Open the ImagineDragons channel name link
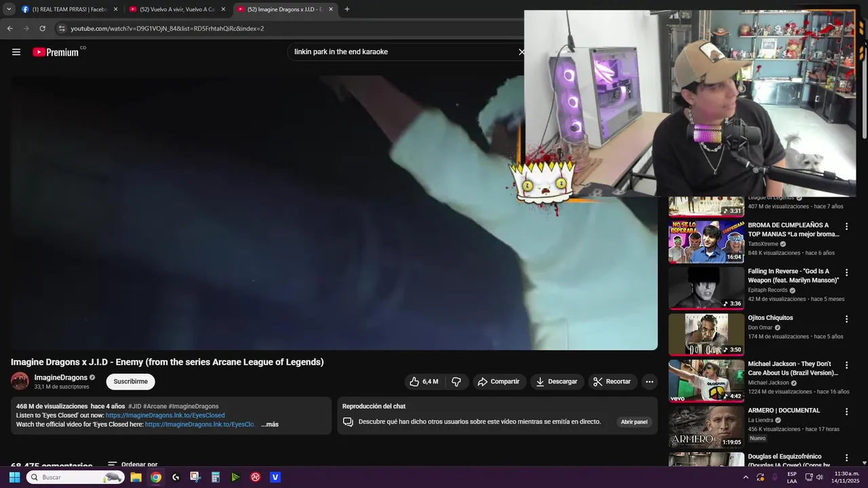Image resolution: width=868 pixels, height=488 pixels. (61, 378)
